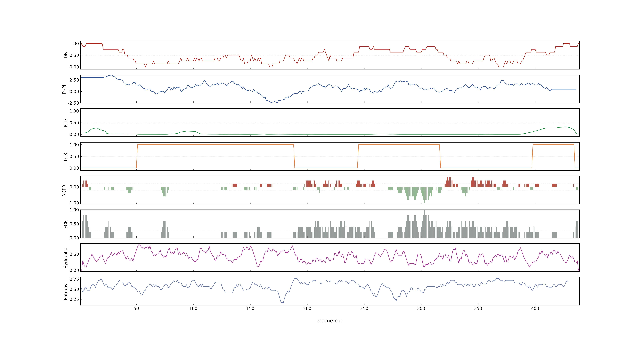Image resolution: width=644 pixels, height=343 pixels.
Task: Click the 0.50 tick on PLD axis
Action: pyautogui.click(x=74, y=123)
